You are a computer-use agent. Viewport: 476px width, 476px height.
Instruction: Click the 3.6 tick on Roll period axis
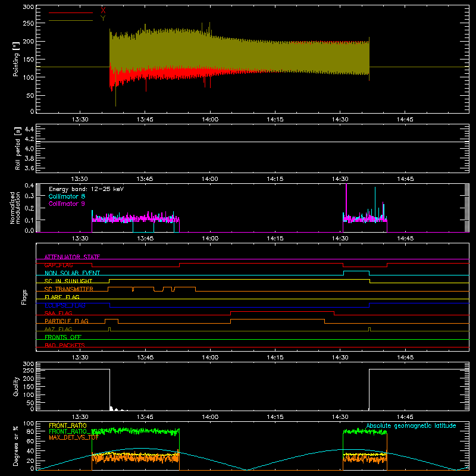29,168
